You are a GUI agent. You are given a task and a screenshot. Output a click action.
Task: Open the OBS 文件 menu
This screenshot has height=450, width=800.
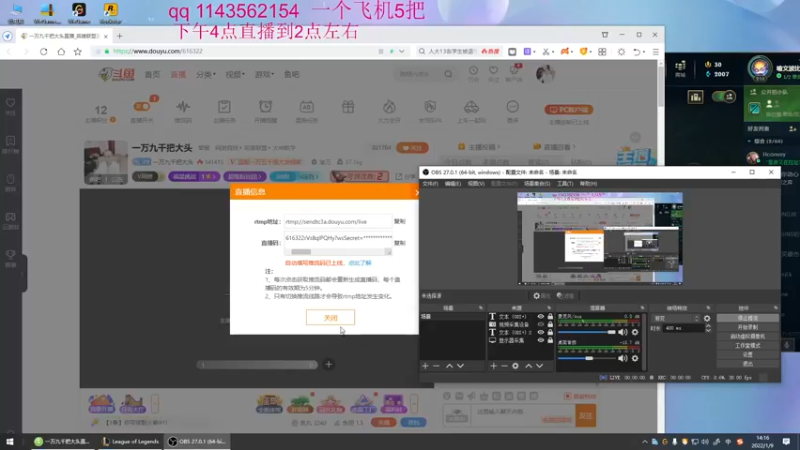tap(430, 184)
